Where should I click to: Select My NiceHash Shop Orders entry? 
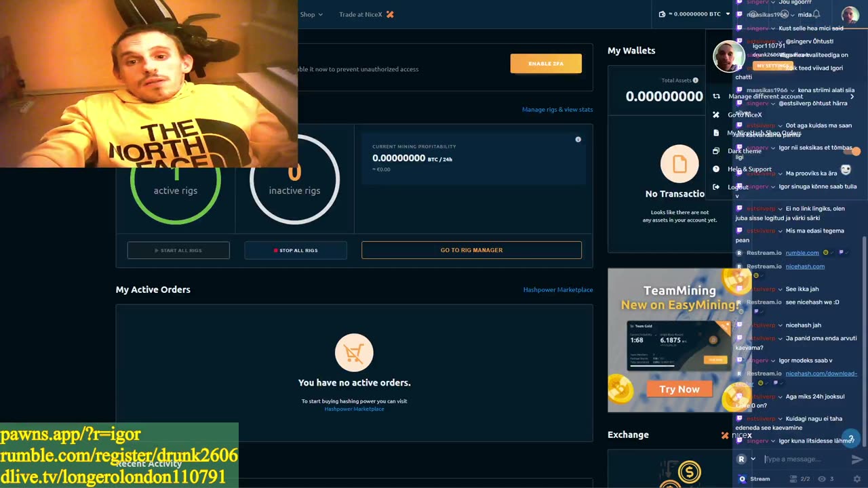tap(764, 133)
